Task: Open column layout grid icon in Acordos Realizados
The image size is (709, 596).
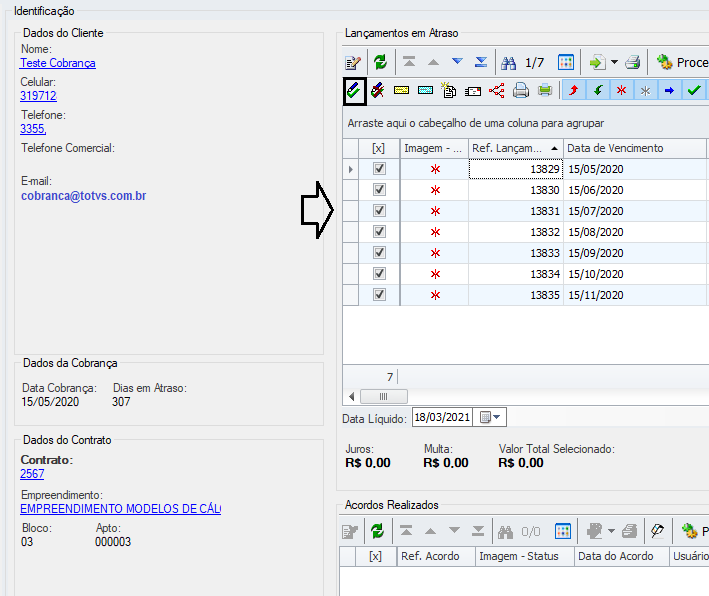Action: point(562,531)
